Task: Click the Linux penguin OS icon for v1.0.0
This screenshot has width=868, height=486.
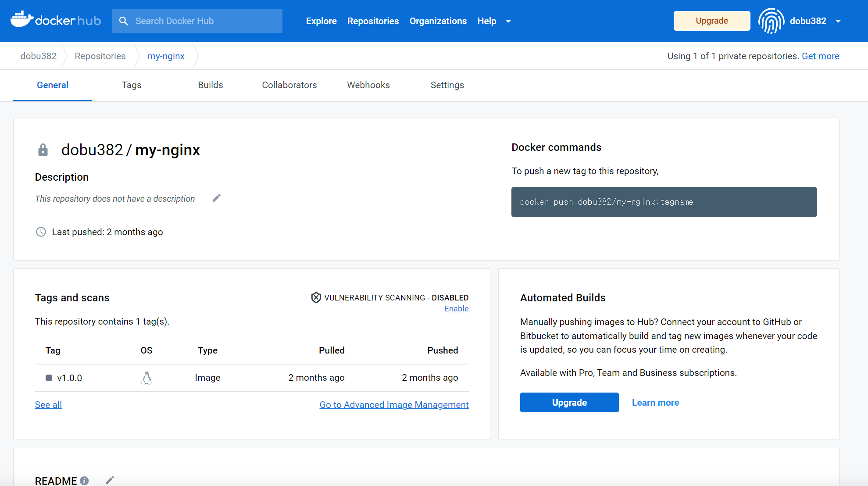Action: click(146, 378)
